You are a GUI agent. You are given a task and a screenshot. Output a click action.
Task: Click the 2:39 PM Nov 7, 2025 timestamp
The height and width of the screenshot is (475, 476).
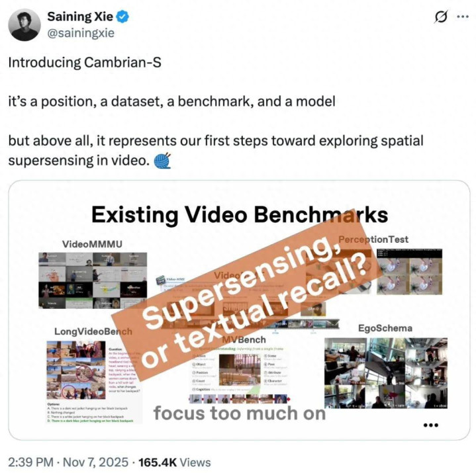point(68,462)
